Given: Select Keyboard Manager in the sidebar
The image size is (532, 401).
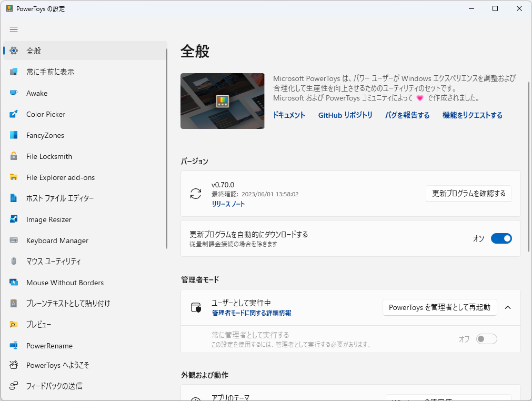Looking at the screenshot, I should click(x=56, y=240).
